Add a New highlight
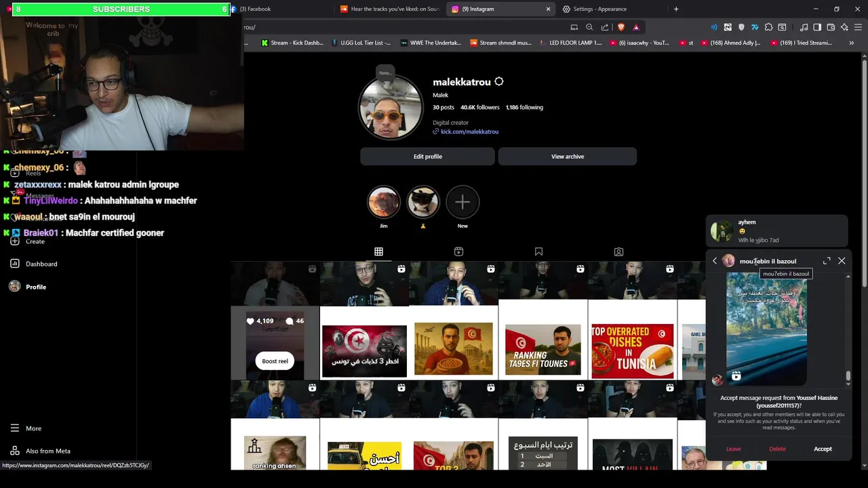 point(462,202)
